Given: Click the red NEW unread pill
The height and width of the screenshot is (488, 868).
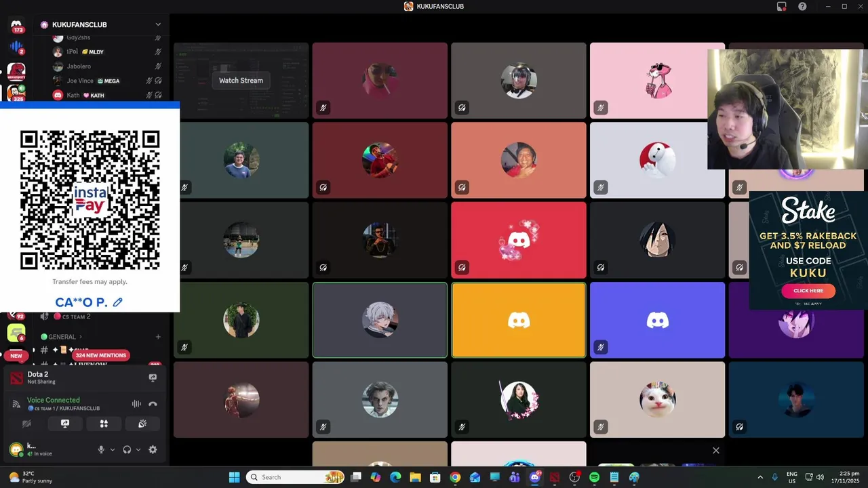Looking at the screenshot, I should pyautogui.click(x=16, y=355).
